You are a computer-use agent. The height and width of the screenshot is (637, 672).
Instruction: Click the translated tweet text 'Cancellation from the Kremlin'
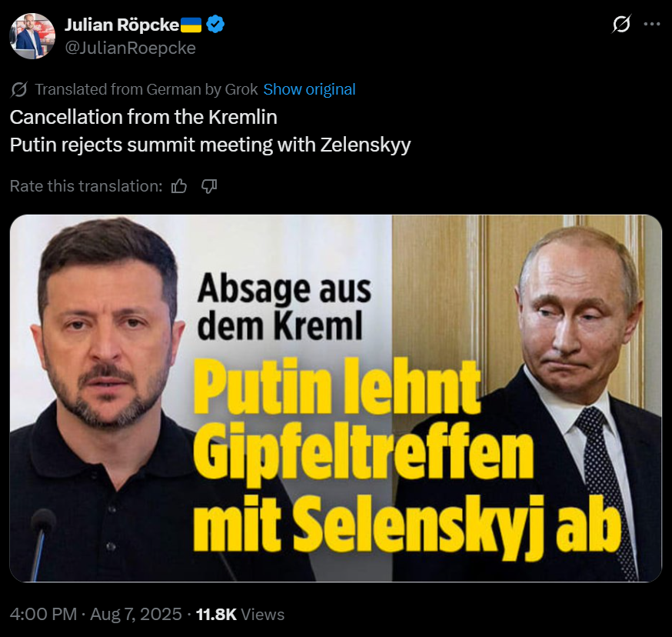click(144, 117)
